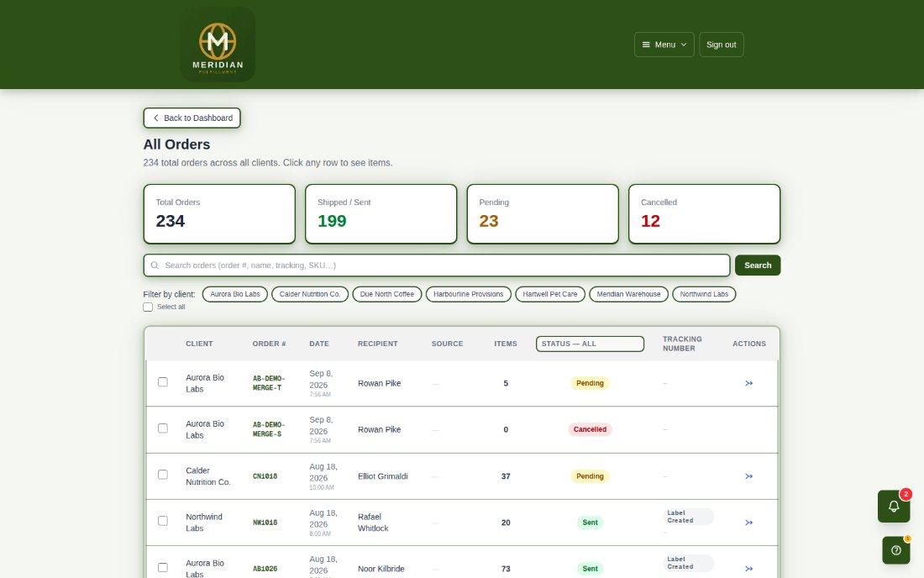
Task: Filter by Aurora Bio Labs client
Action: click(x=235, y=295)
